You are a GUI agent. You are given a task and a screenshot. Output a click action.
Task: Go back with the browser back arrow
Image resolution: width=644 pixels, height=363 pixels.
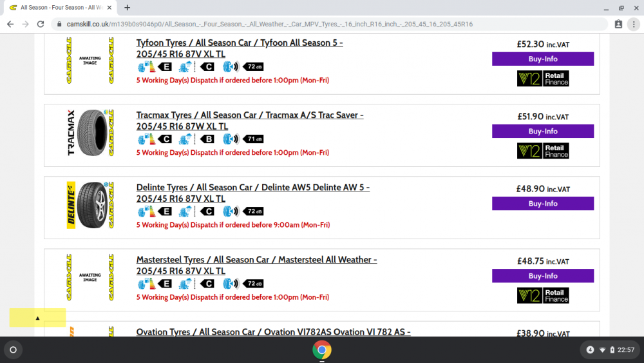pos(10,25)
